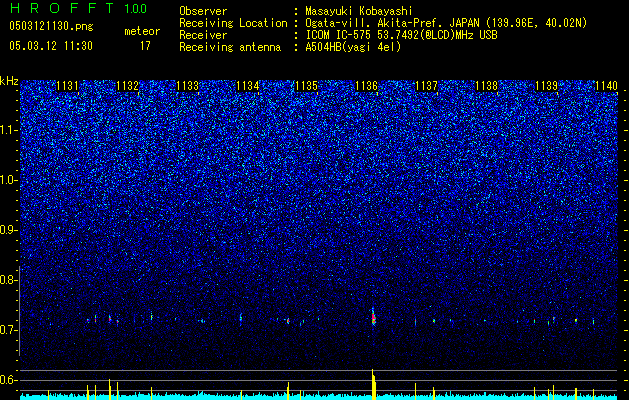Click the 0.9 kHz frequency label

[x=7, y=230]
